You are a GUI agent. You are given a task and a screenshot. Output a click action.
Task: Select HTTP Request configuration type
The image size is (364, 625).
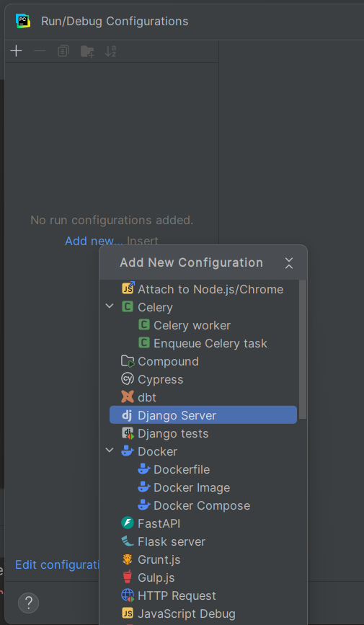[x=203, y=595]
